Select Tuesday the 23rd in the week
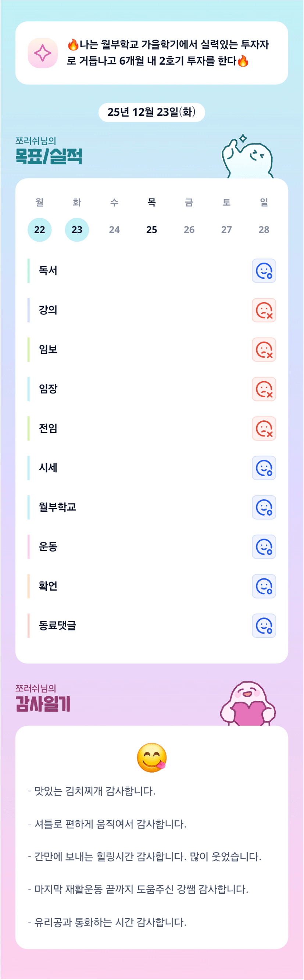Viewport: 304px width, 980px height. pos(77,230)
